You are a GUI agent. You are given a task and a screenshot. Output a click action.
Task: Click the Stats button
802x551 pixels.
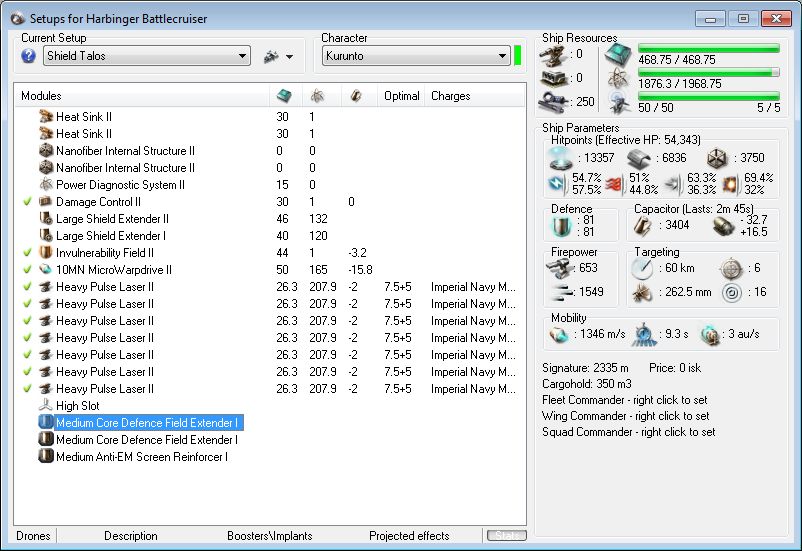click(x=507, y=536)
